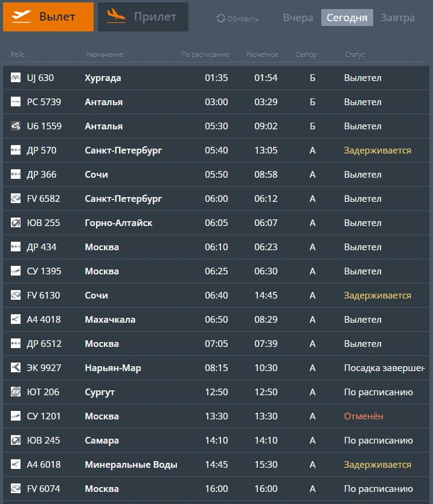Viewport: 433px width, 504px height.
Task: Sort by the Статус column header
Action: tap(354, 55)
